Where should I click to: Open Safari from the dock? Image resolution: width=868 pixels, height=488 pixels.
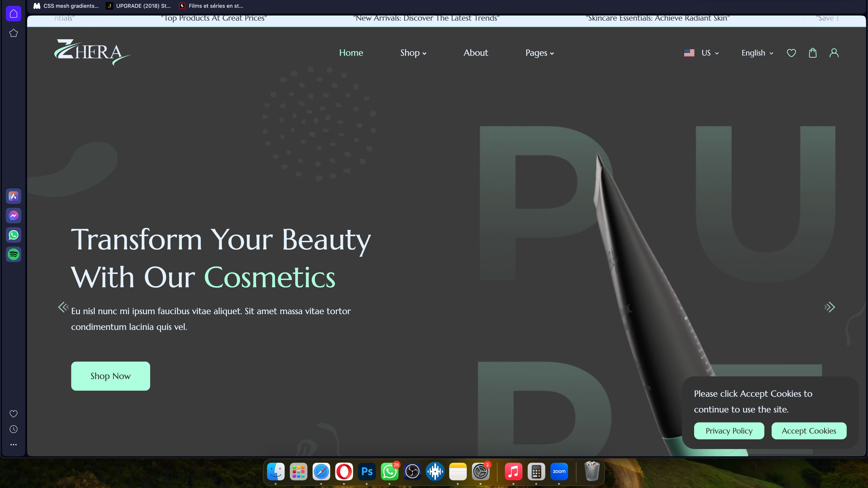coord(321,472)
